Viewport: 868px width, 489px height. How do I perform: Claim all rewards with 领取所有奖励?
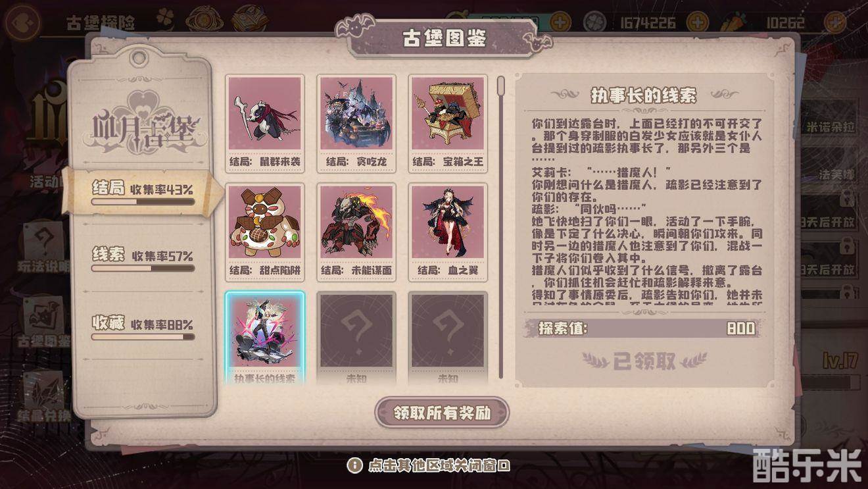pyautogui.click(x=442, y=413)
